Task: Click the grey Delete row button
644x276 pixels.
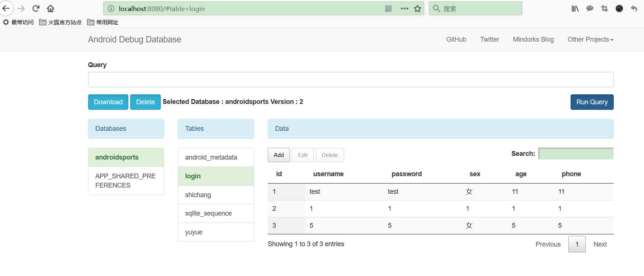Action: [x=330, y=155]
